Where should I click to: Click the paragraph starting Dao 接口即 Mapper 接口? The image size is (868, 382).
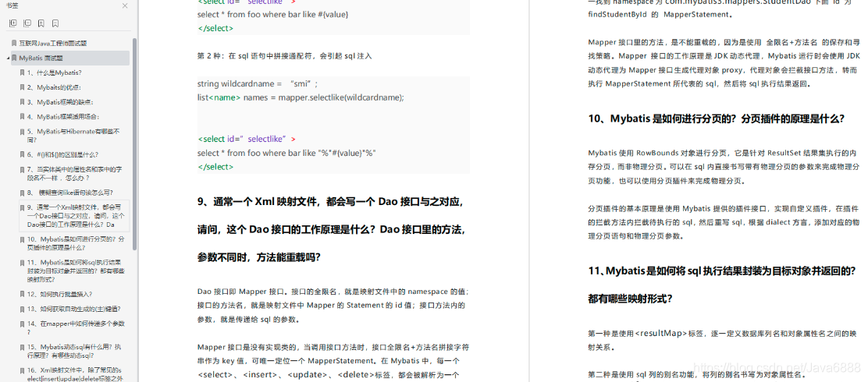pyautogui.click(x=334, y=305)
